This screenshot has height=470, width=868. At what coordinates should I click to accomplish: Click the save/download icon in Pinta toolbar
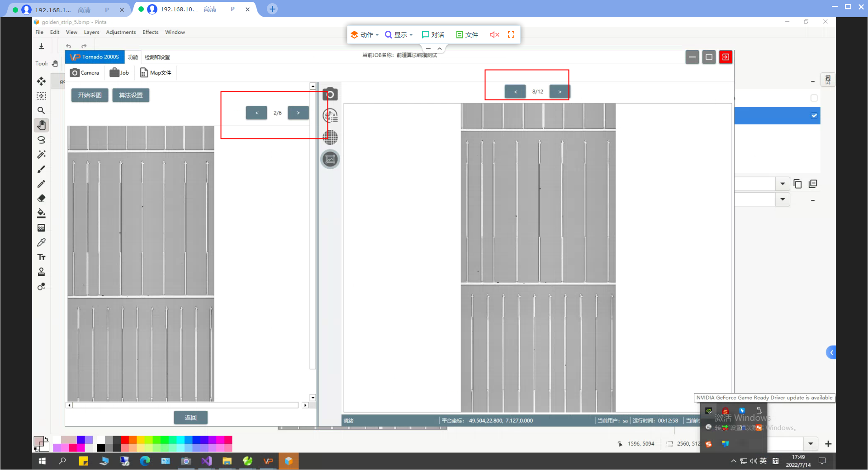pos(41,46)
